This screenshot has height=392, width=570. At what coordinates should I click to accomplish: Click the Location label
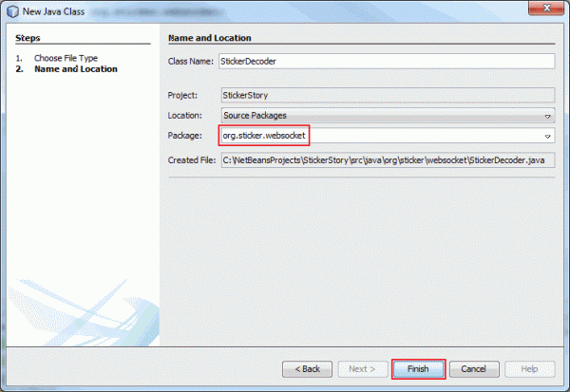pyautogui.click(x=184, y=116)
